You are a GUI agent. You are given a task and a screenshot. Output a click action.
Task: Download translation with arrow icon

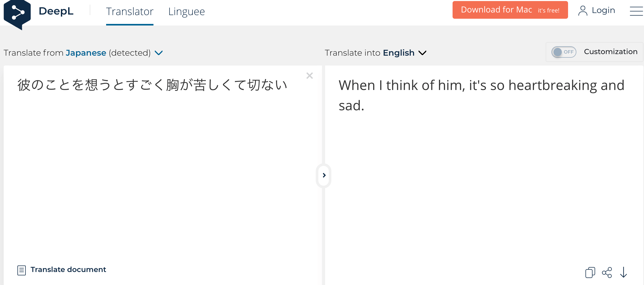623,273
